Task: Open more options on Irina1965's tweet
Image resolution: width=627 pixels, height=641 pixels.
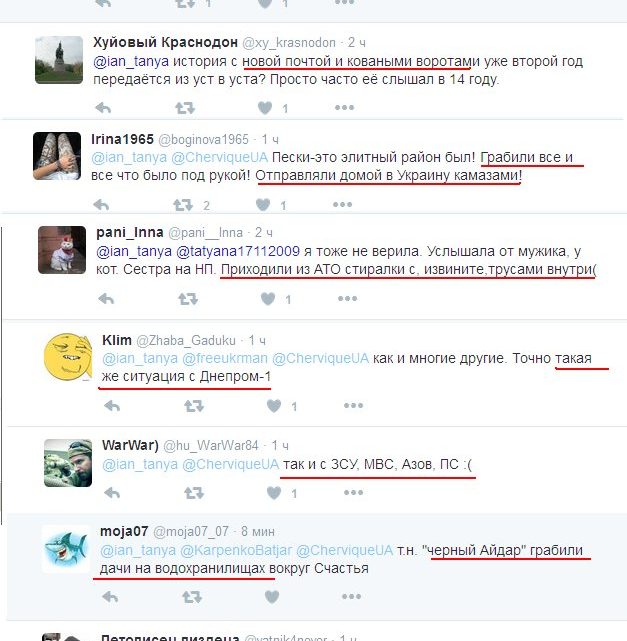Action: [343, 204]
